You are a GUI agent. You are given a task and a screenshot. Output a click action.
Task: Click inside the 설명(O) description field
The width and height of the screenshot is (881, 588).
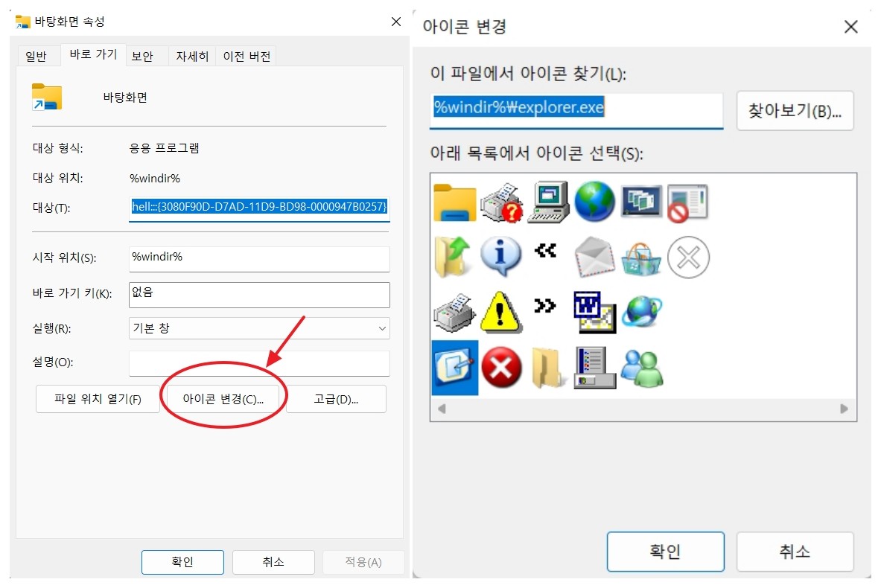click(x=258, y=363)
